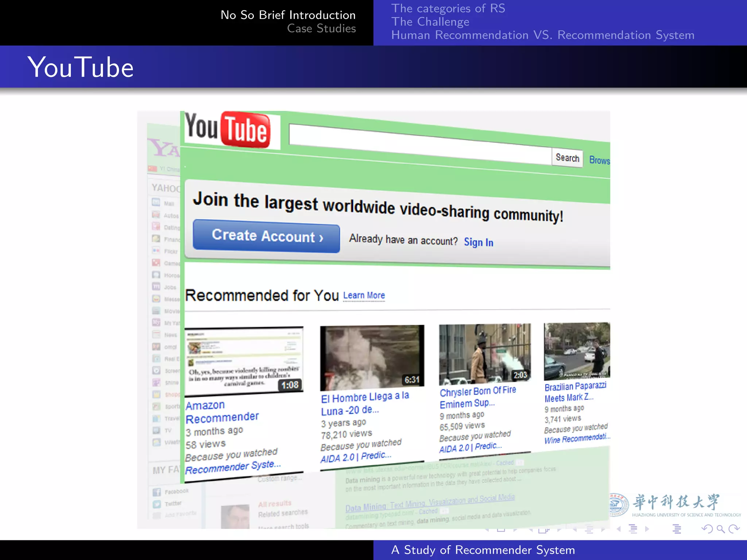Click the presentation outline icon near the back arrow
This screenshot has height=560, width=747.
point(677,529)
